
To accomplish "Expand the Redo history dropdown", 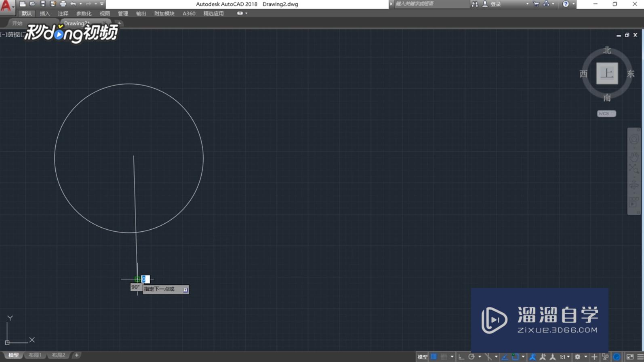I will tap(96, 4).
